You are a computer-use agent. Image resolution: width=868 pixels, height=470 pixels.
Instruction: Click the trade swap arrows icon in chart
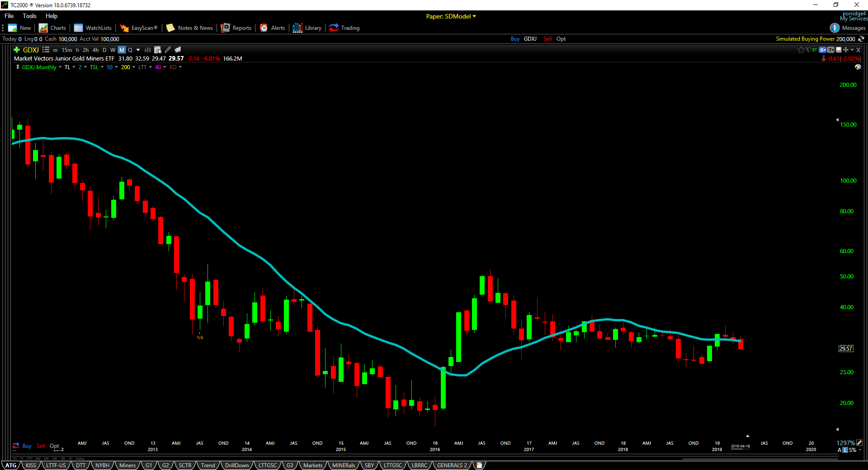point(16,446)
